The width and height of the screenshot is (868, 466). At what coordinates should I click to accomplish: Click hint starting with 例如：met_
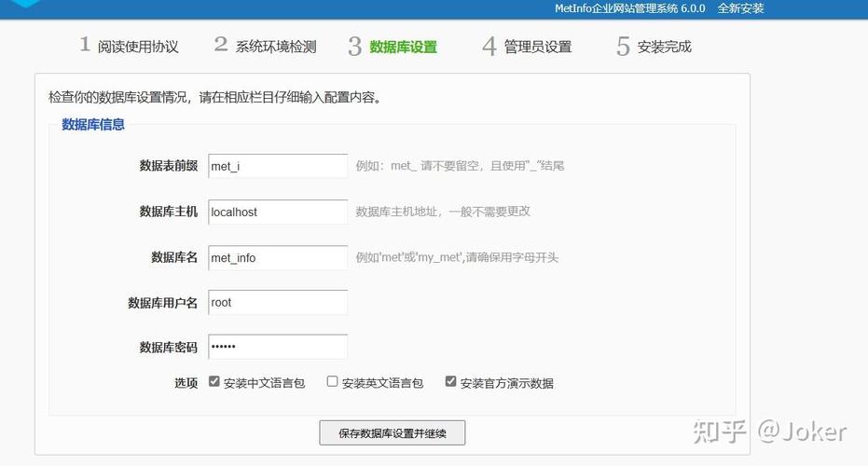click(460, 166)
